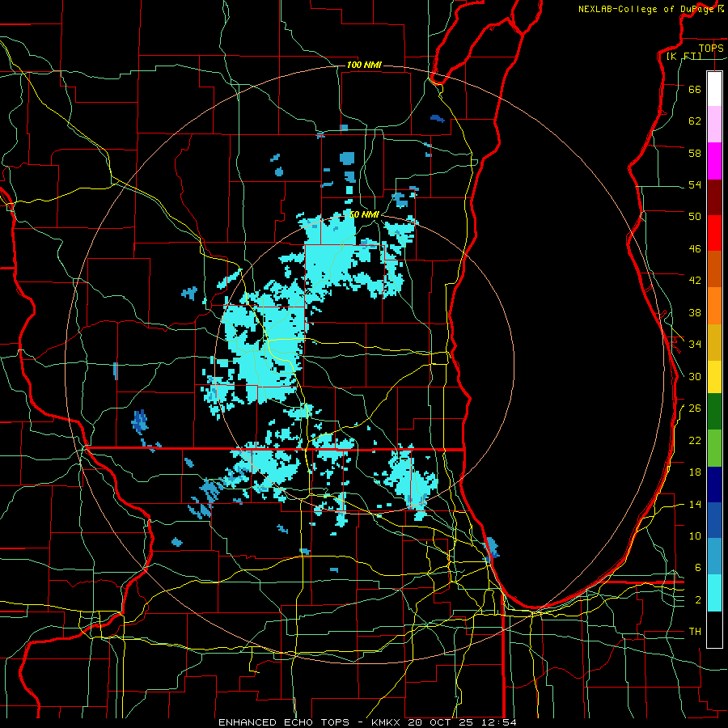Click the white swatch in the tops legend
The height and width of the screenshot is (728, 728).
[x=714, y=89]
